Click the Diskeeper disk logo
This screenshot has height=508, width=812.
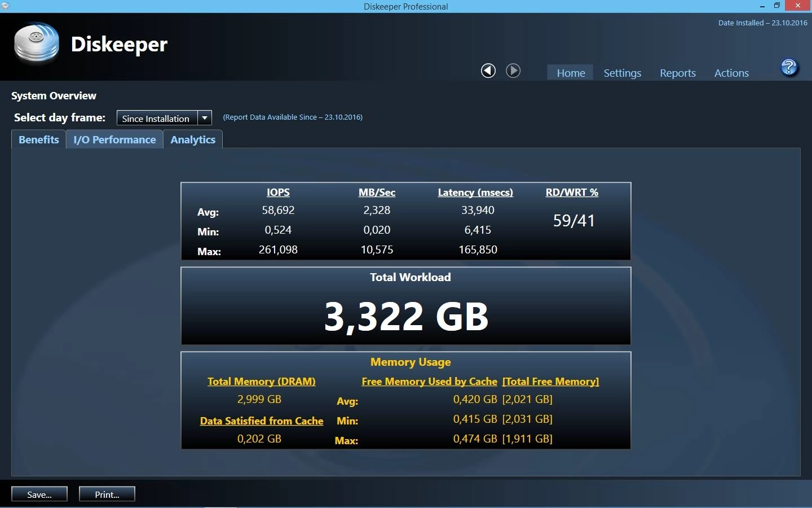point(37,42)
